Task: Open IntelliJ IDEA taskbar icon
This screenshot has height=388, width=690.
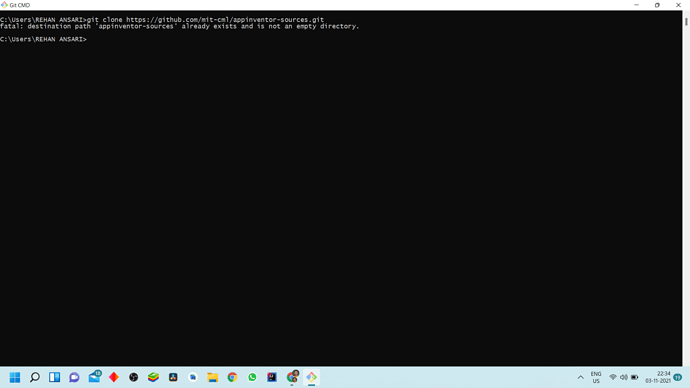Action: coord(272,377)
